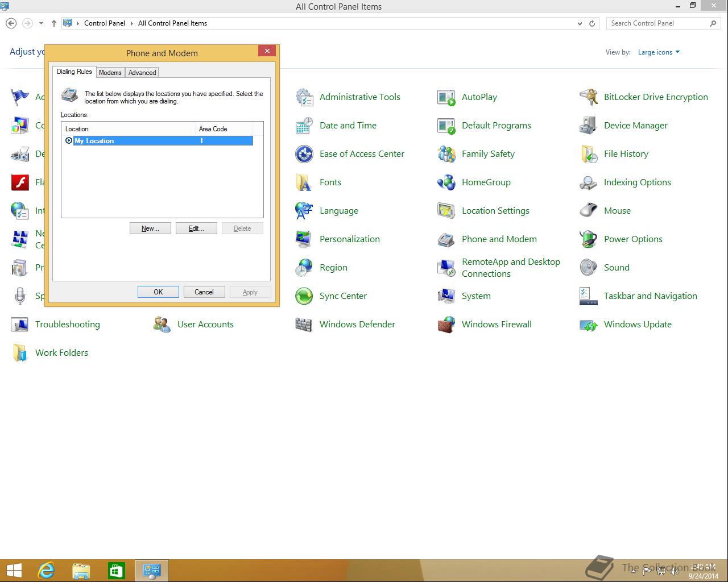
Task: Select the Control Panel taskbar button
Action: [x=152, y=571]
